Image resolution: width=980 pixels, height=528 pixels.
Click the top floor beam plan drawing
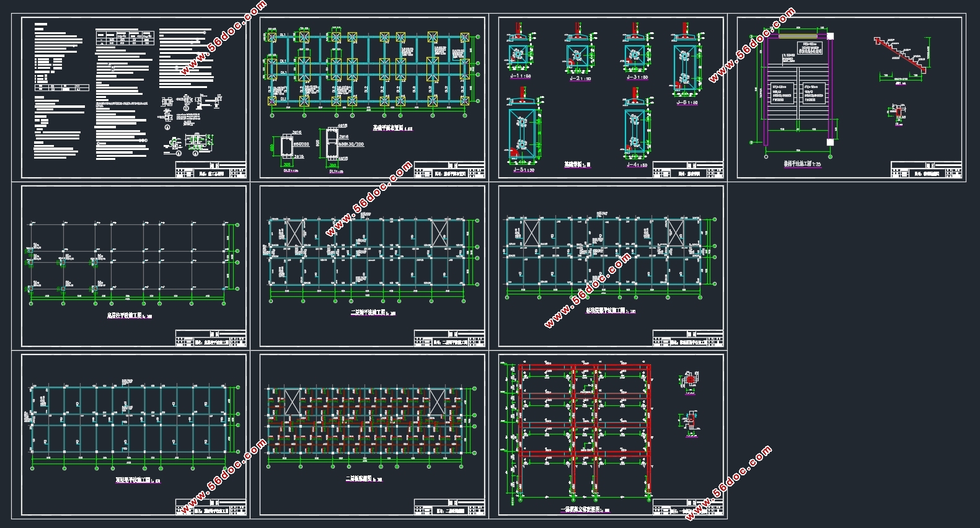(x=133, y=425)
